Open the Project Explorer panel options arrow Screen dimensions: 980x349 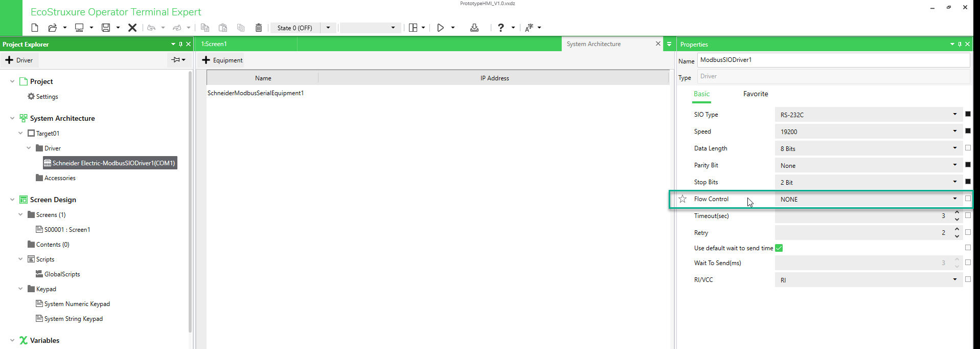(x=173, y=44)
